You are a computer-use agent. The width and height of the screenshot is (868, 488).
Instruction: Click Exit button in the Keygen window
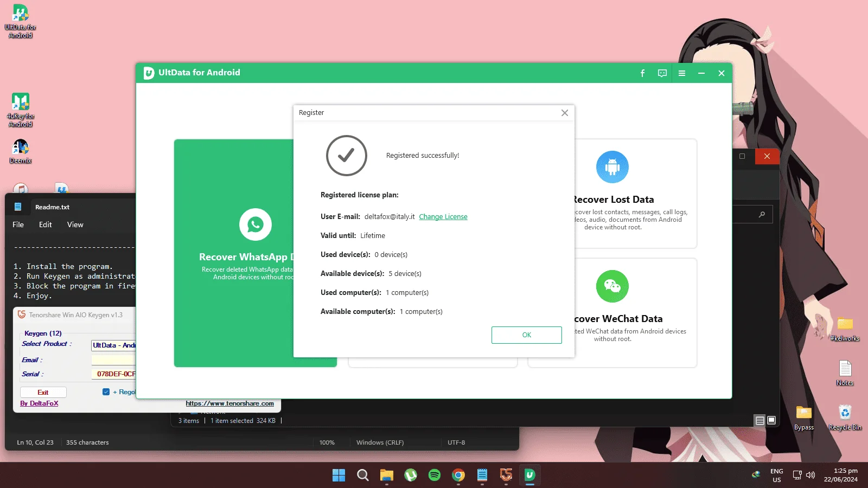tap(43, 393)
